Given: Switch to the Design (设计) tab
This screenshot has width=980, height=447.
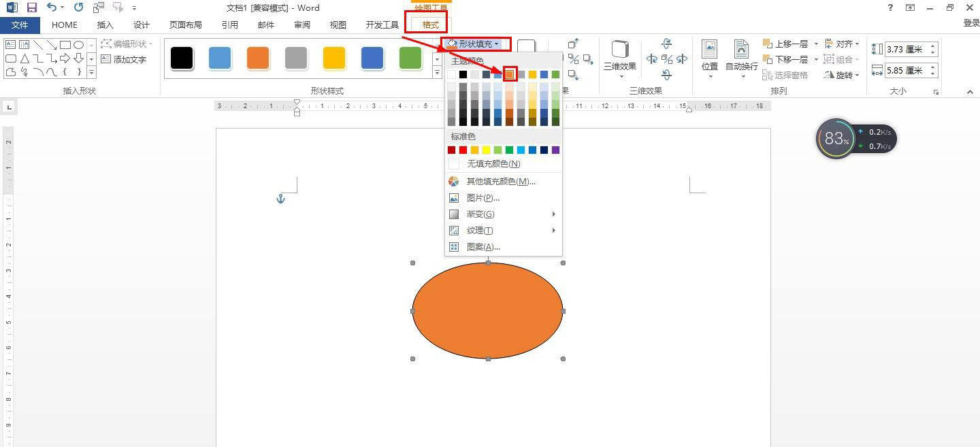Looking at the screenshot, I should click(x=142, y=25).
